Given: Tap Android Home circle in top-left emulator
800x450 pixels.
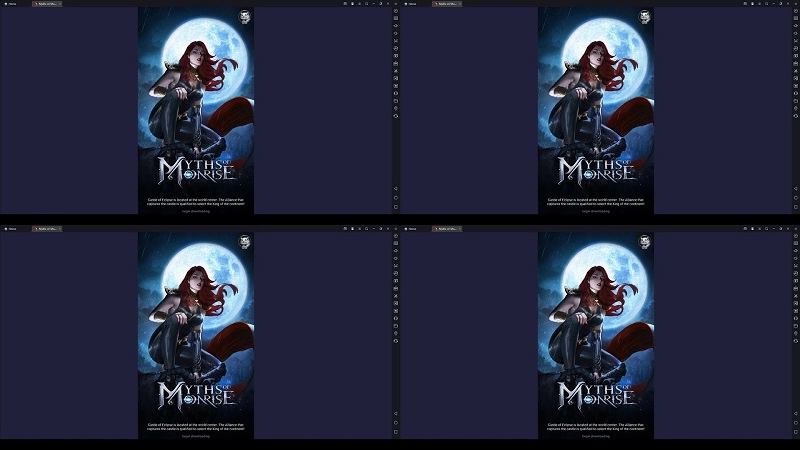Looking at the screenshot, I should [x=396, y=198].
